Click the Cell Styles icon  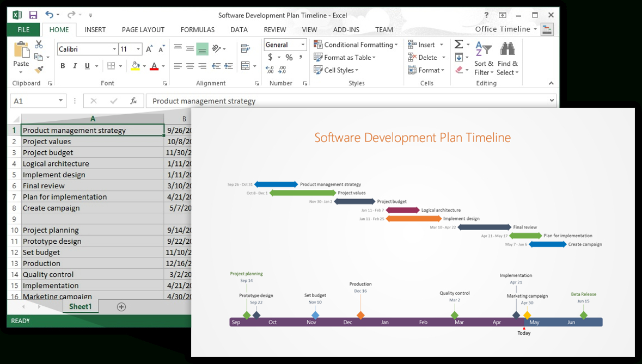(x=319, y=70)
